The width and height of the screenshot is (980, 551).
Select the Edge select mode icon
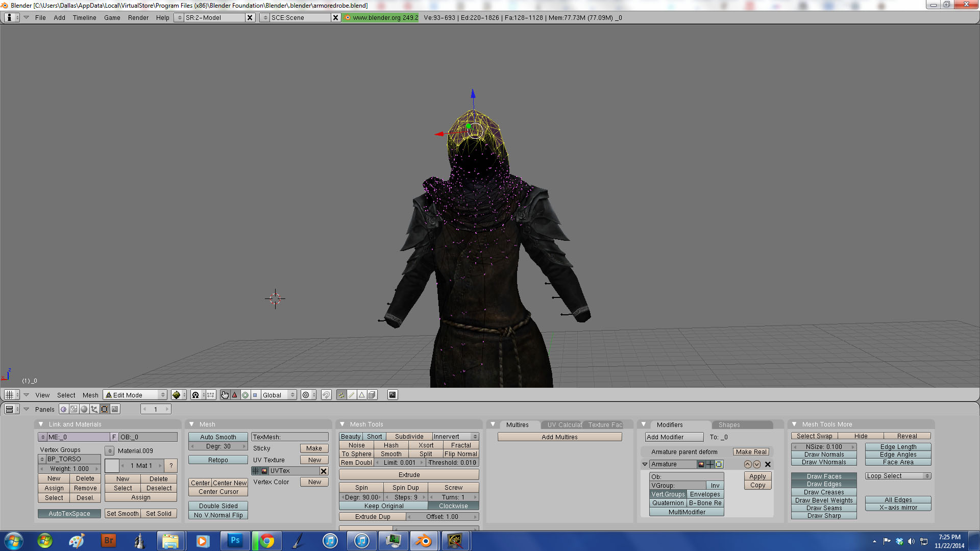click(352, 394)
